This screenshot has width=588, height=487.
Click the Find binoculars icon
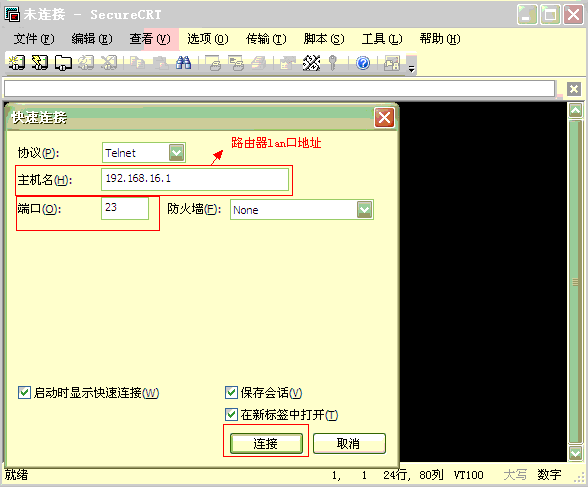183,63
